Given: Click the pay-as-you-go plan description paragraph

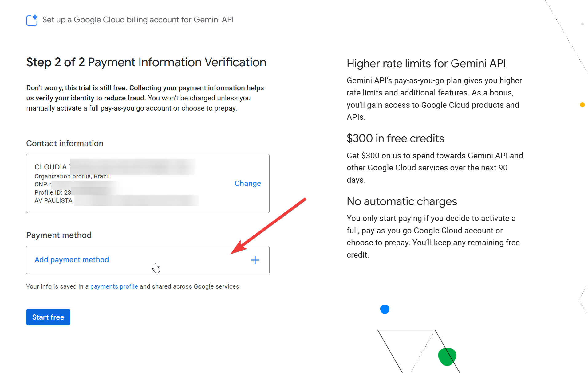Looking at the screenshot, I should (x=434, y=99).
